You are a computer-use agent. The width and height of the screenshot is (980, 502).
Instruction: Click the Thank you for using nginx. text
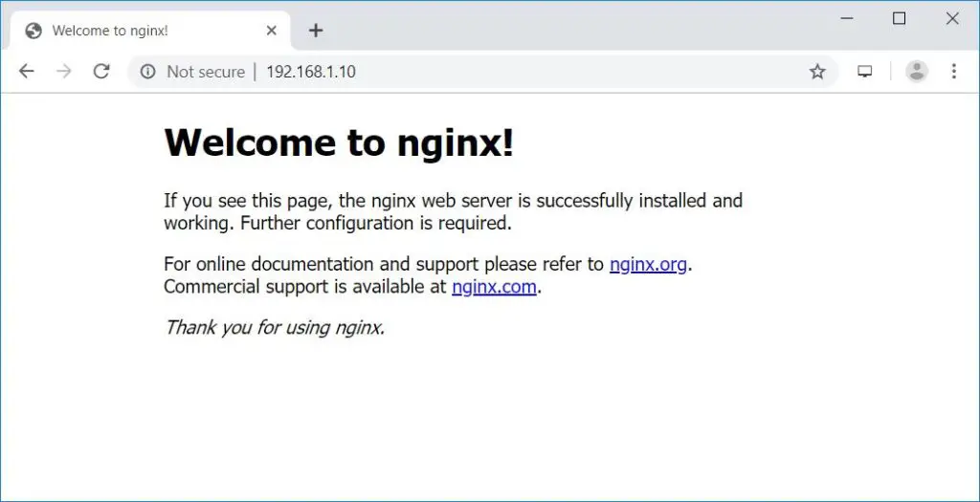coord(275,327)
